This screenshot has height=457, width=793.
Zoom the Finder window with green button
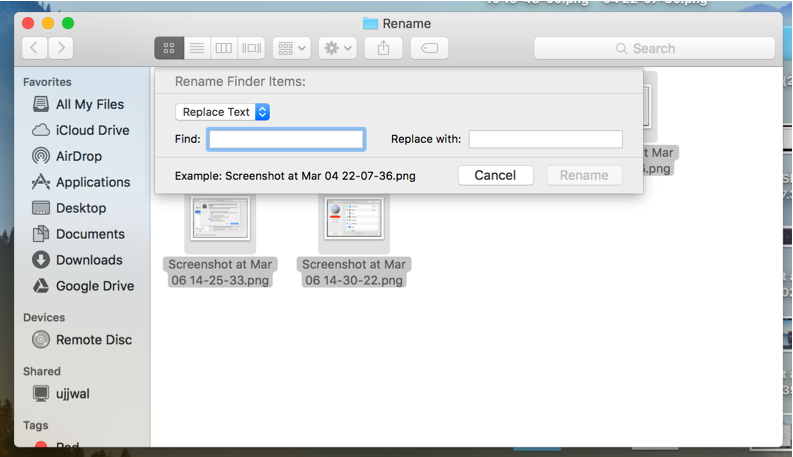pyautogui.click(x=68, y=23)
